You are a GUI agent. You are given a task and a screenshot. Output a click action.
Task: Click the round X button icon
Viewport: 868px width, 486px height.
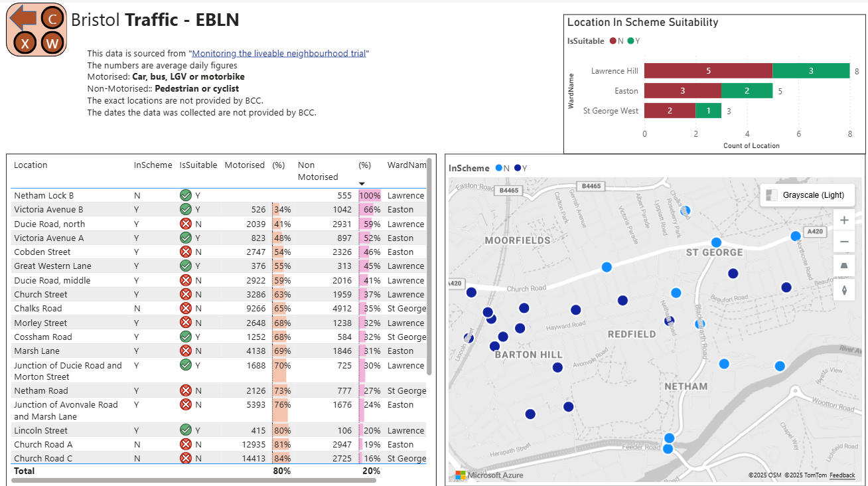pyautogui.click(x=25, y=44)
